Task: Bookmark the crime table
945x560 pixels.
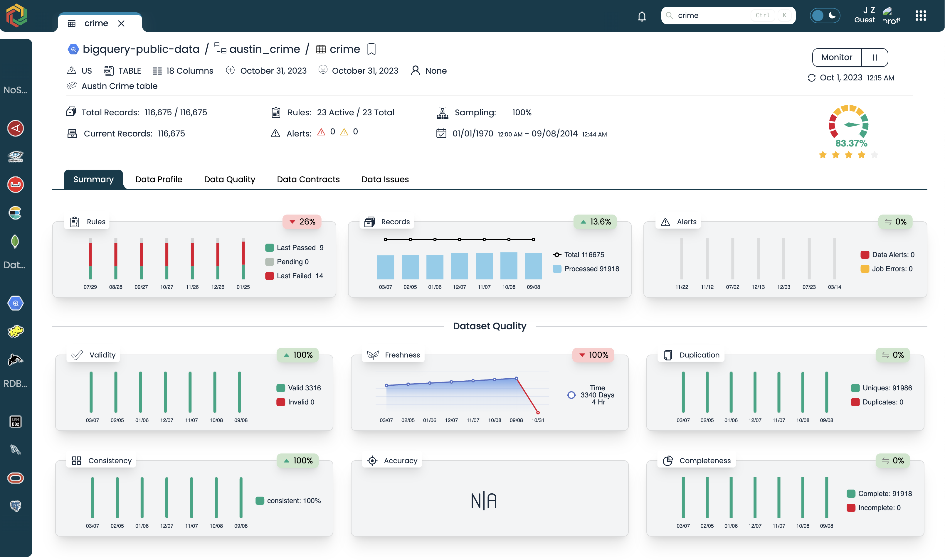Action: coord(371,49)
